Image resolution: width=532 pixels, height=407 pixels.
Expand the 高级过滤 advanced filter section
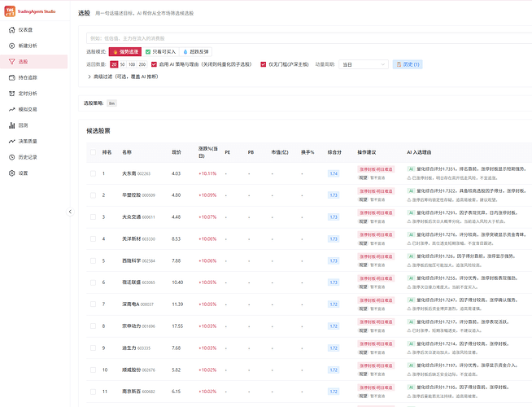click(123, 77)
